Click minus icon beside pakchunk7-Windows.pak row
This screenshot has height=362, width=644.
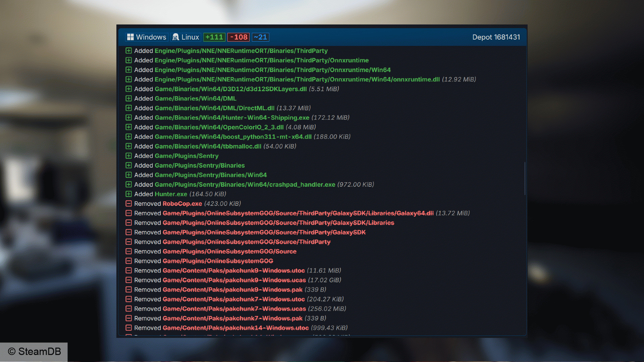[128, 318]
